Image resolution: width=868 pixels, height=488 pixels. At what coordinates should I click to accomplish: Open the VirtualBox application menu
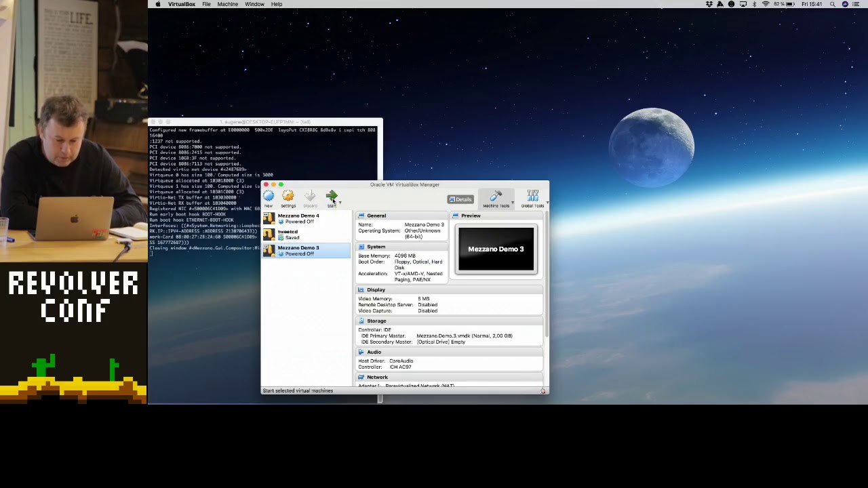coord(182,4)
